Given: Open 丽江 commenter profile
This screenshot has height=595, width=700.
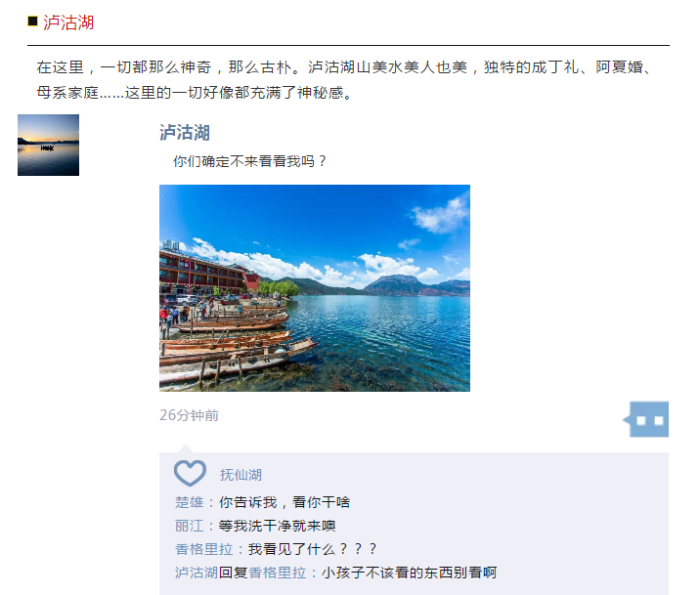Looking at the screenshot, I should (190, 526).
